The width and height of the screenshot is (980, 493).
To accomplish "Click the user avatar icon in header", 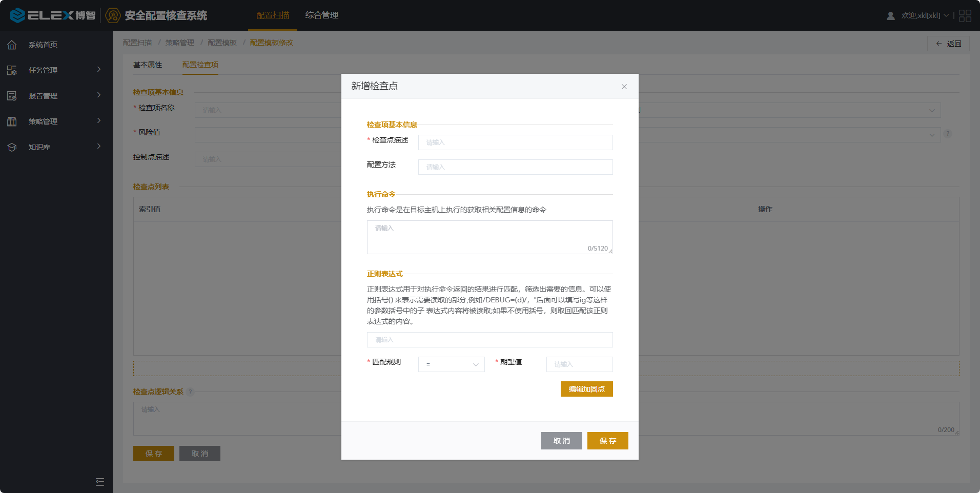I will (x=891, y=16).
